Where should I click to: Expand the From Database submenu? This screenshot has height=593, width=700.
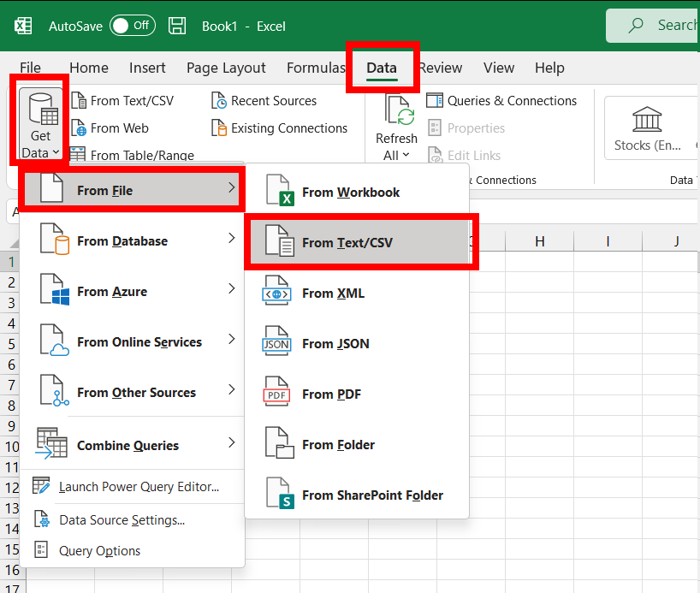point(132,240)
